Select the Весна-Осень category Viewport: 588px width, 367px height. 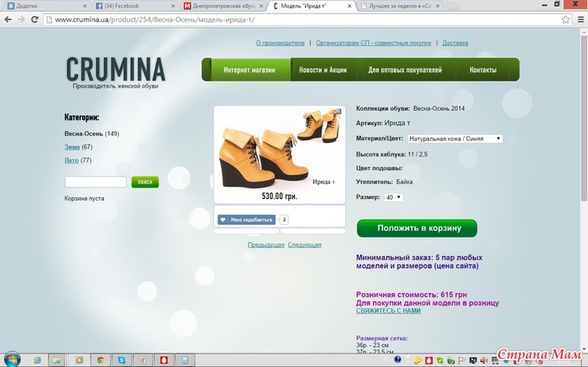point(84,134)
